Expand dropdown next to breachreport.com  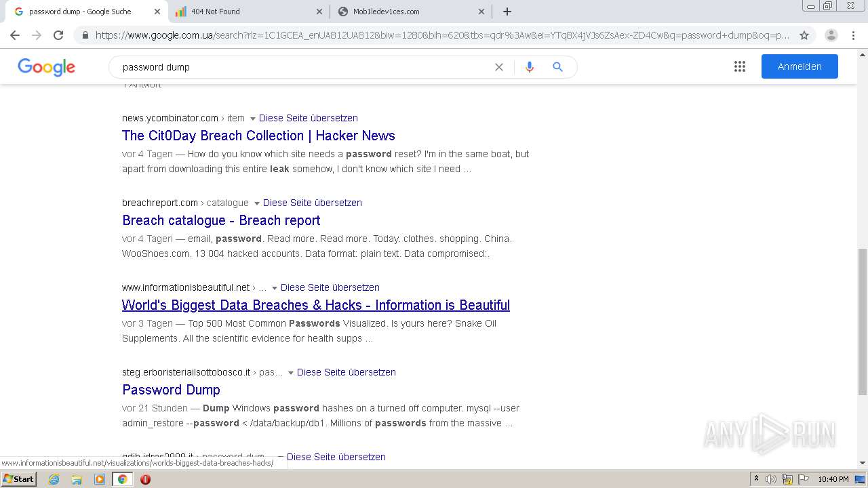point(257,203)
